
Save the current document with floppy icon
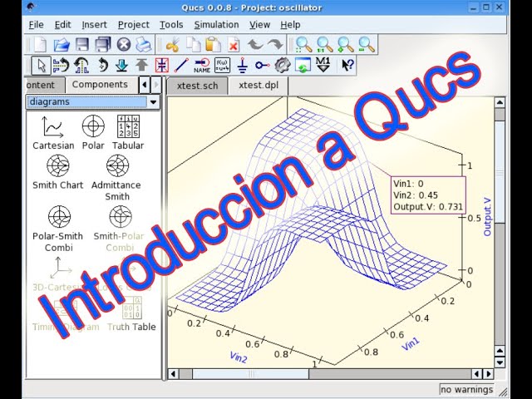(x=82, y=44)
